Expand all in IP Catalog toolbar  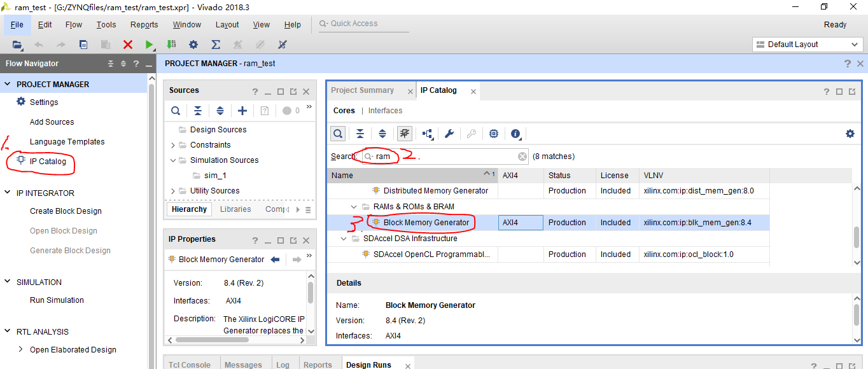382,134
